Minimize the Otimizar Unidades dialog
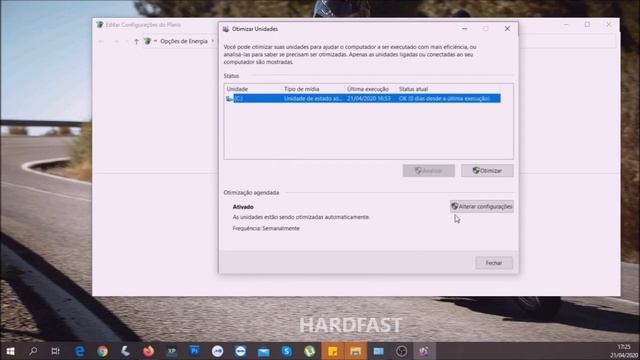 (x=464, y=29)
